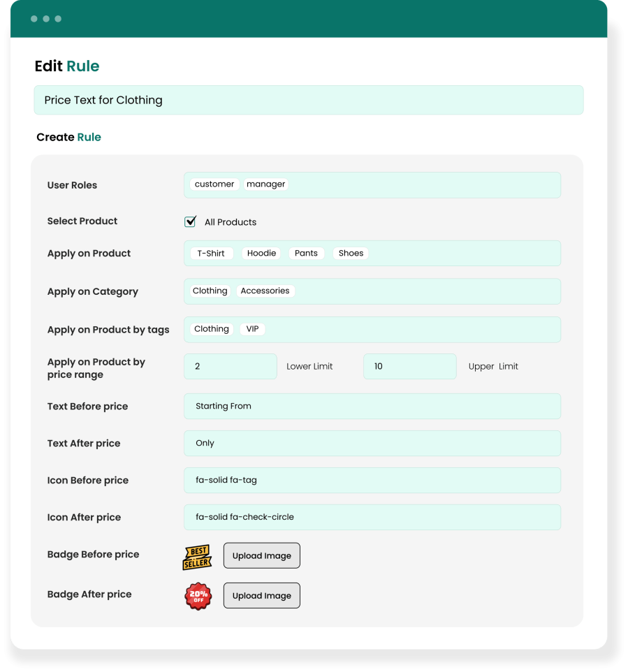The height and width of the screenshot is (672, 628).
Task: Click the 'Clothing' tag in Apply on Product by tags
Action: [212, 329]
